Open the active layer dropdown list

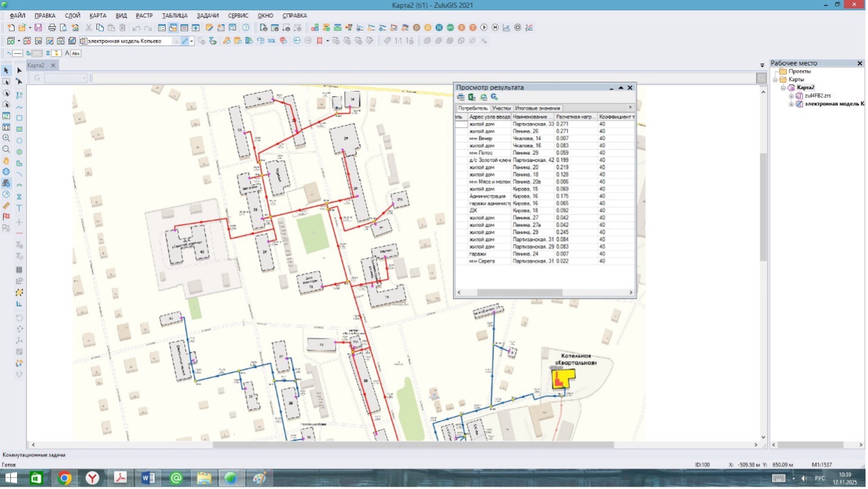tap(192, 41)
